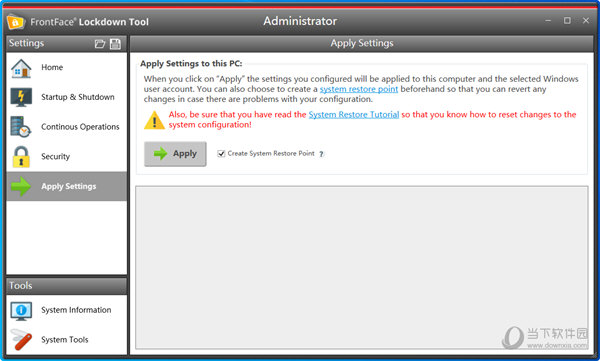The height and width of the screenshot is (361, 600).
Task: Open the system restore point link
Action: [359, 89]
